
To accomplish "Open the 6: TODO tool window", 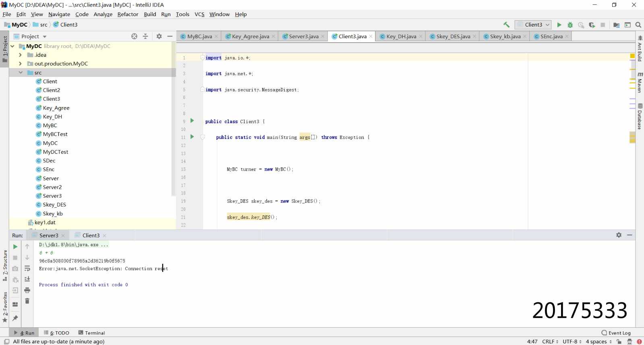I will pyautogui.click(x=57, y=333).
